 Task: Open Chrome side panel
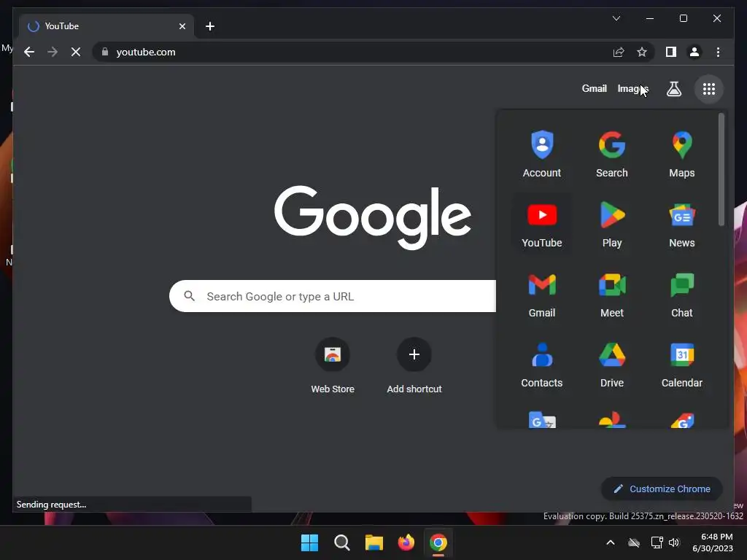pos(671,52)
